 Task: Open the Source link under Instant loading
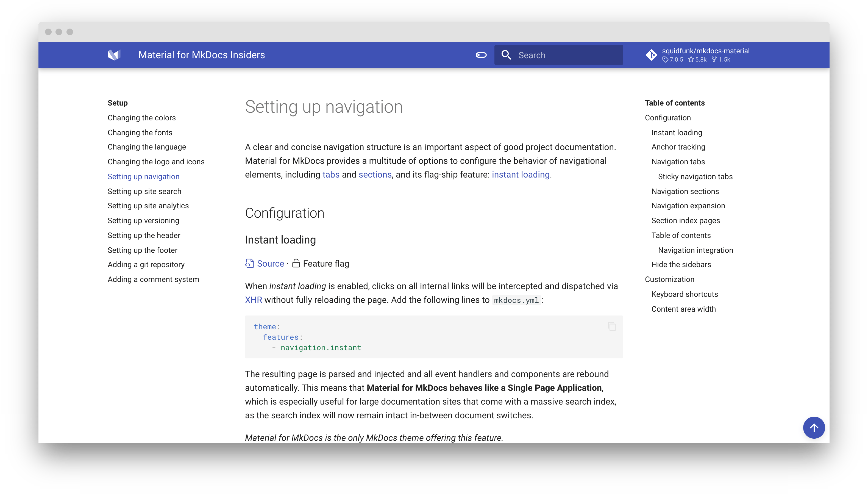click(x=270, y=263)
